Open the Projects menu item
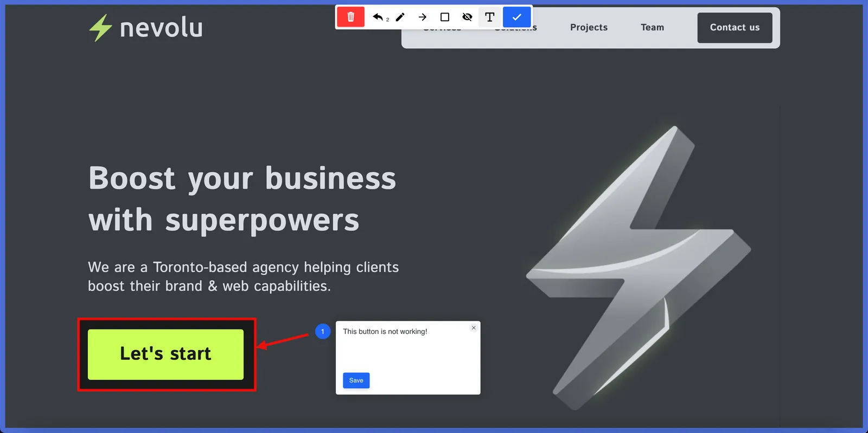 pyautogui.click(x=589, y=28)
